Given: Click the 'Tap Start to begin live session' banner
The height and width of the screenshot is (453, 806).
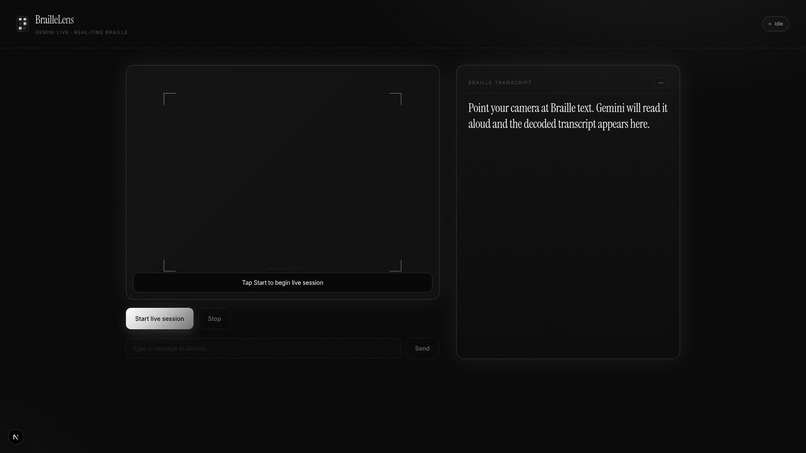Looking at the screenshot, I should click(x=283, y=282).
